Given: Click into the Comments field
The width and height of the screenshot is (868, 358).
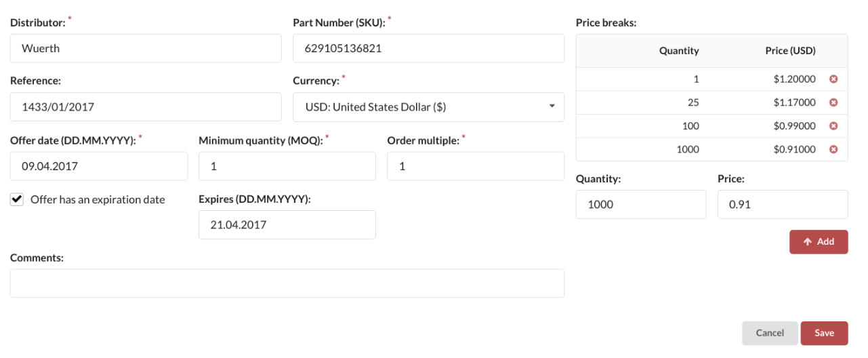Looking at the screenshot, I should coord(287,283).
